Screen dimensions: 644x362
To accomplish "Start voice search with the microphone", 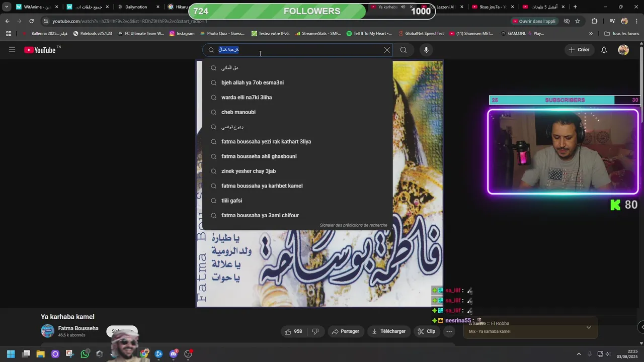I will pyautogui.click(x=426, y=50).
